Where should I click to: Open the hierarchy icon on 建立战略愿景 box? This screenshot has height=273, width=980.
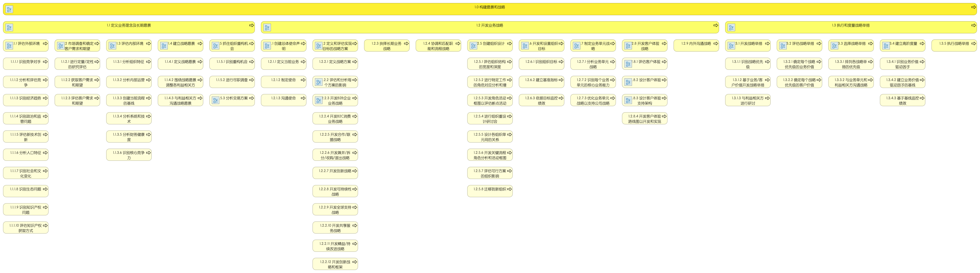coord(164,46)
